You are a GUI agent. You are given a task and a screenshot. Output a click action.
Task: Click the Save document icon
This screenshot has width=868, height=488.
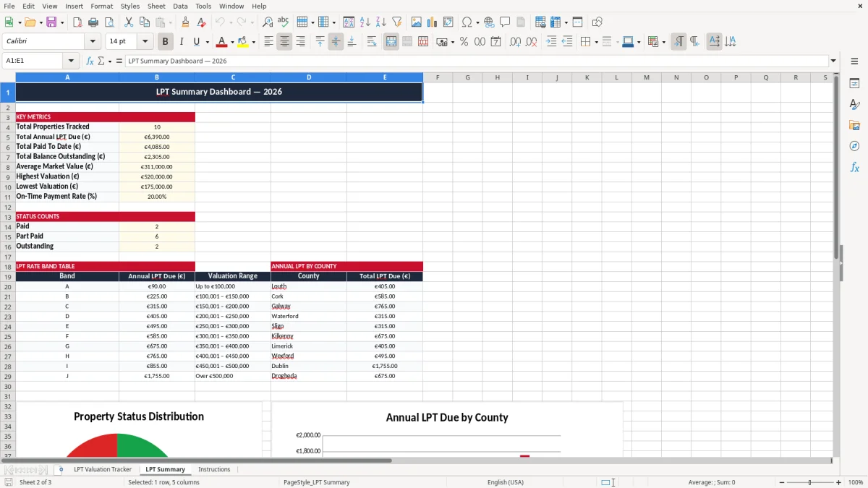[x=51, y=22]
